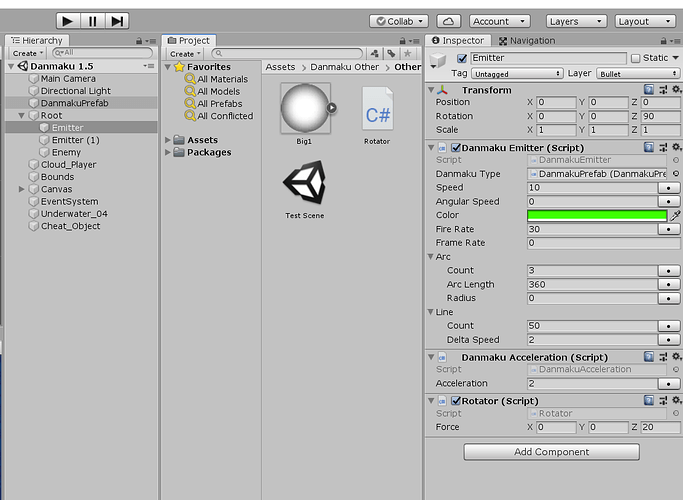This screenshot has height=500, width=683.
Task: Open Danmaku Acceleration settings gear
Action: (676, 357)
